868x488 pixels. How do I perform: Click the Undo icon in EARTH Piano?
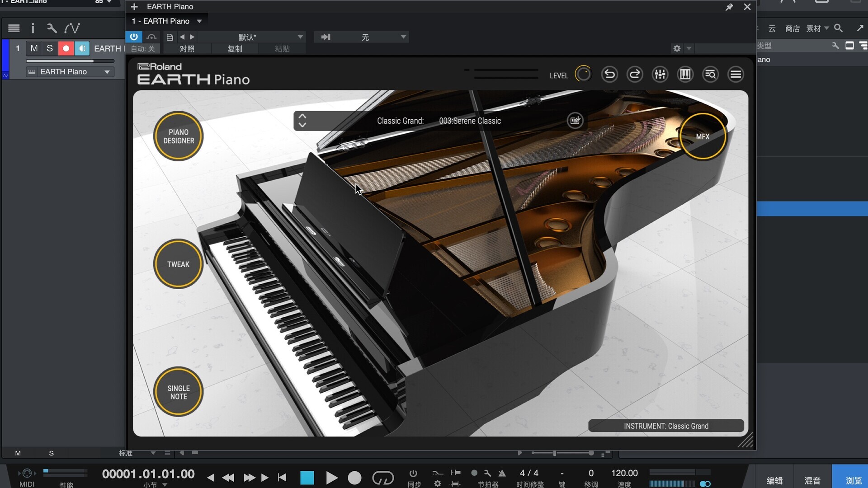[x=609, y=74]
